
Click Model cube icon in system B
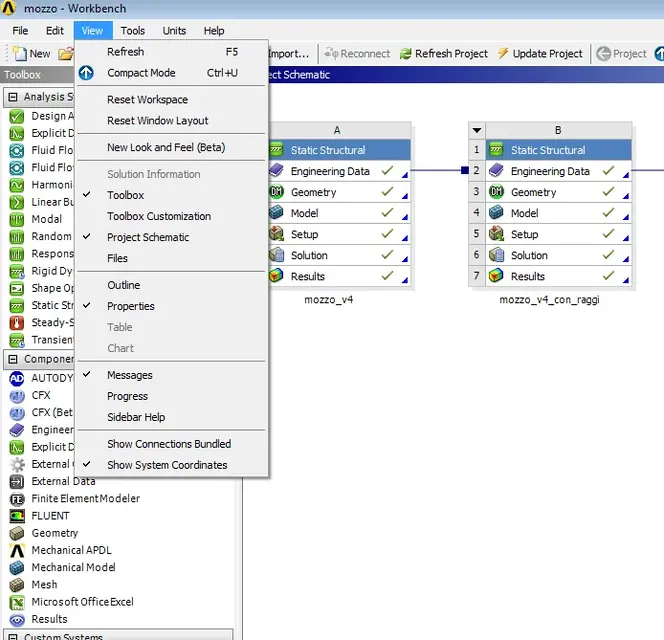496,213
